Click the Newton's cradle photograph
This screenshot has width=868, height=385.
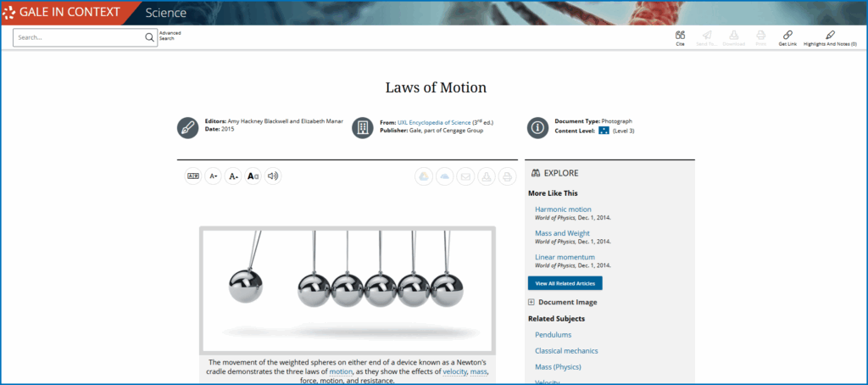[x=348, y=288]
